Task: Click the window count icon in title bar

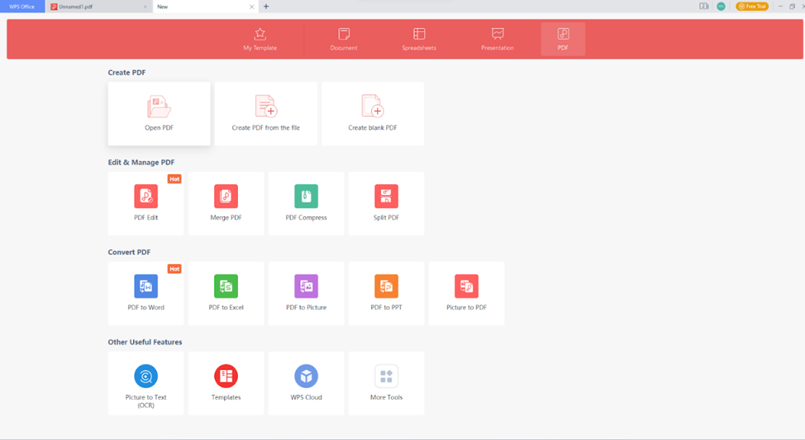Action: pyautogui.click(x=703, y=6)
